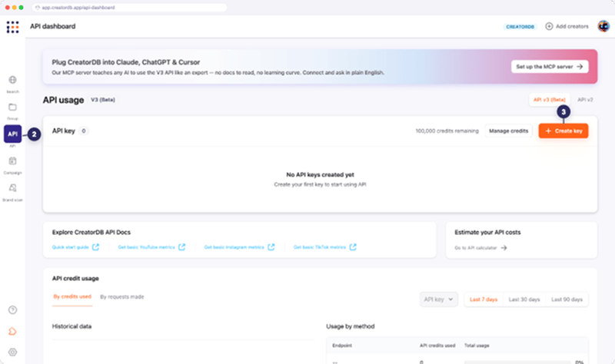This screenshot has height=364, width=615.
Task: Open Go to API calculator link
Action: 476,248
